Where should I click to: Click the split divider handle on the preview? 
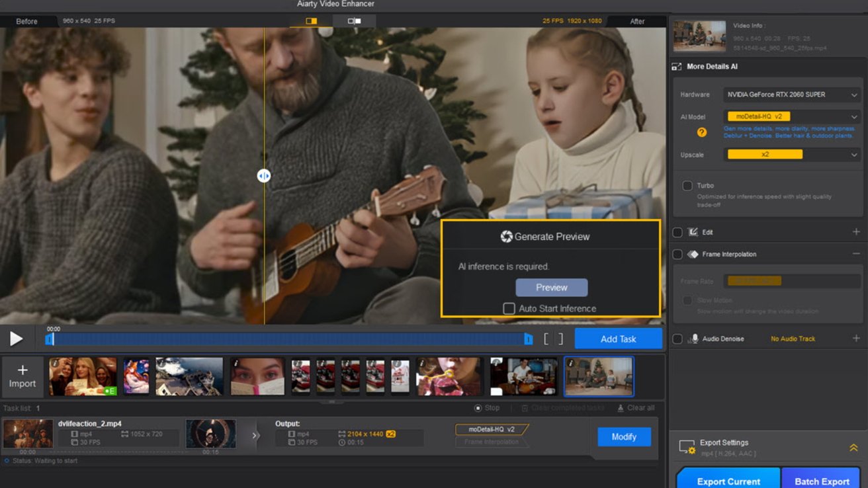[264, 176]
